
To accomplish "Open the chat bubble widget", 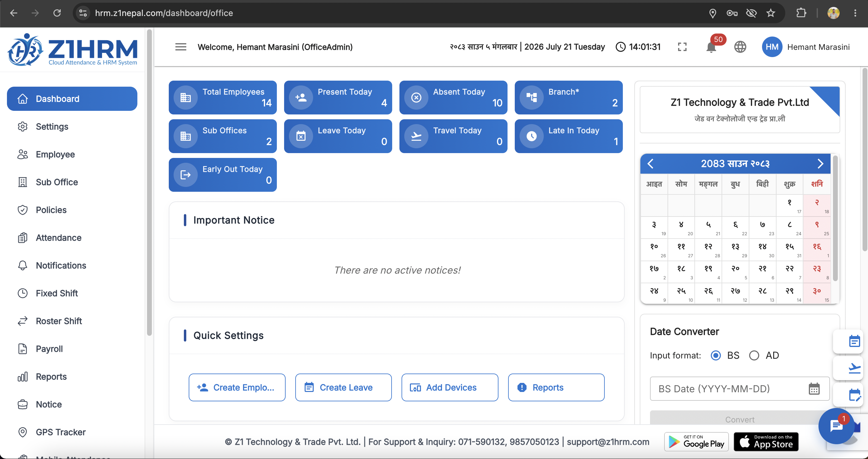I will tap(836, 426).
